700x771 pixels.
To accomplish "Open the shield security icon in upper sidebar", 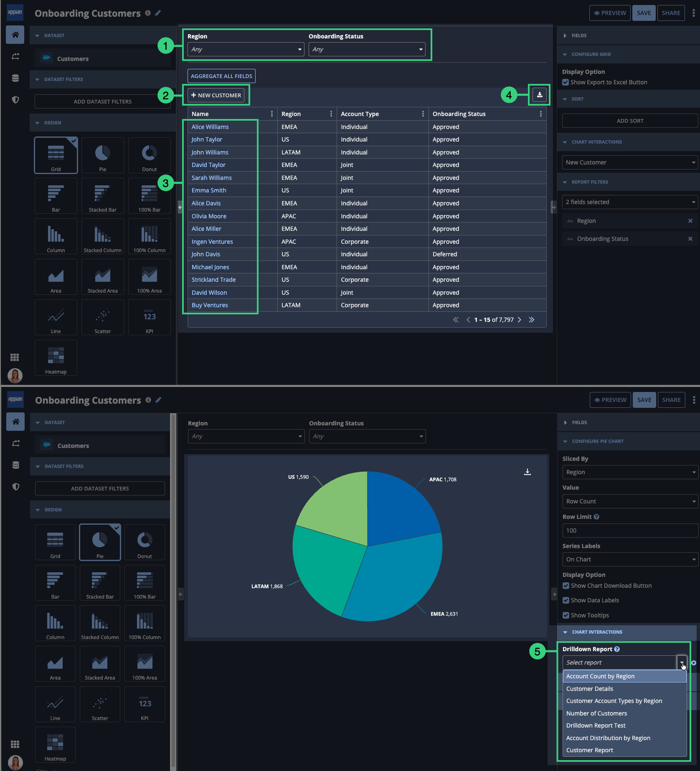I will coord(15,100).
